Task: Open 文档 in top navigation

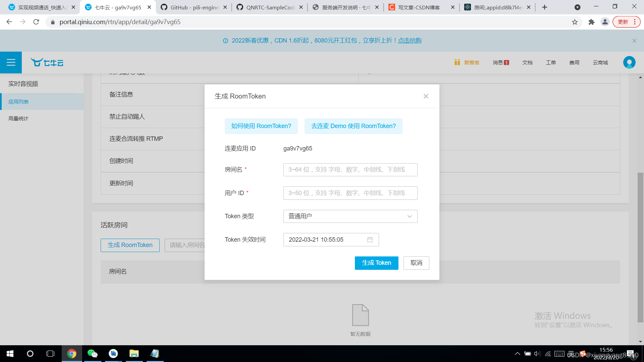Action: 527,62
